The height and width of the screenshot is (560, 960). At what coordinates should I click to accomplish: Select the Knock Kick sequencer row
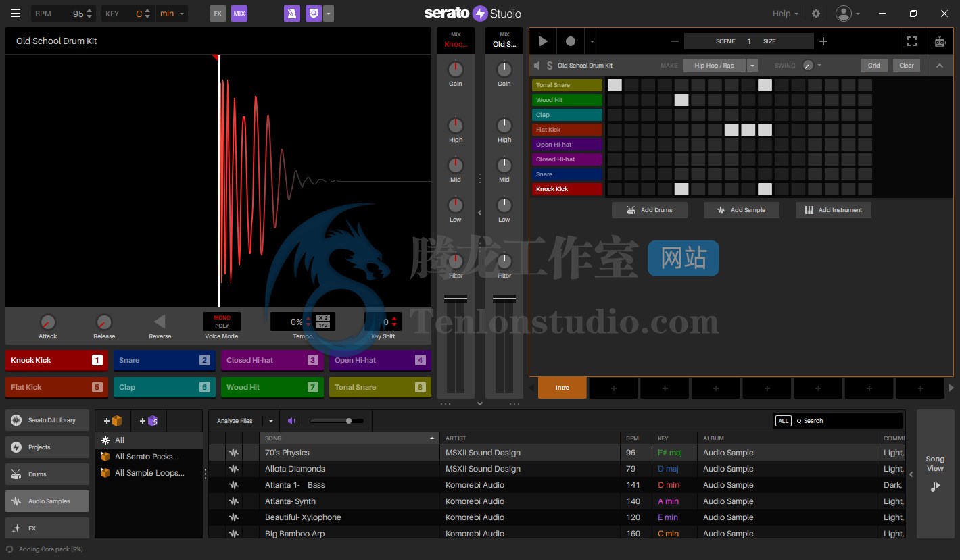pos(567,189)
